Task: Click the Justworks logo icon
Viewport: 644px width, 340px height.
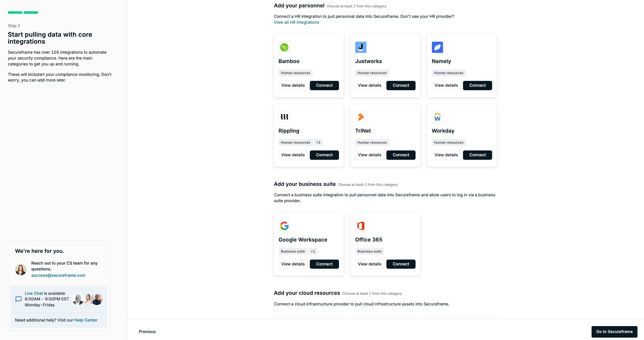Action: click(361, 47)
